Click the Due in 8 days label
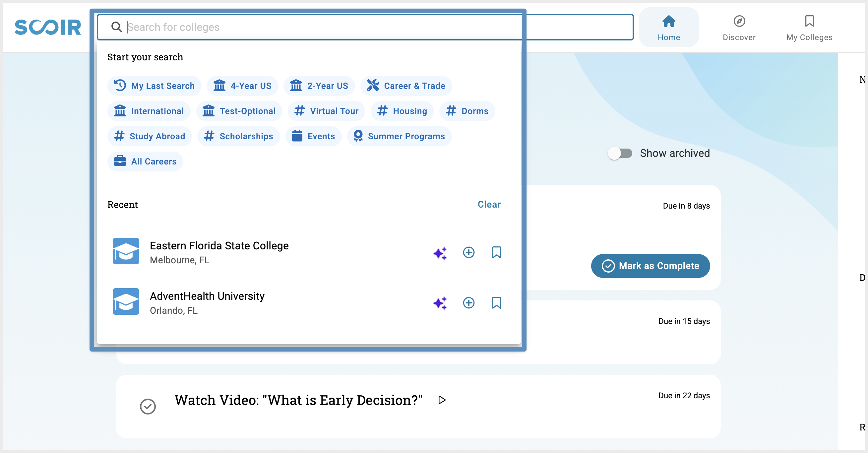Viewport: 868px width, 453px height. [x=686, y=206]
